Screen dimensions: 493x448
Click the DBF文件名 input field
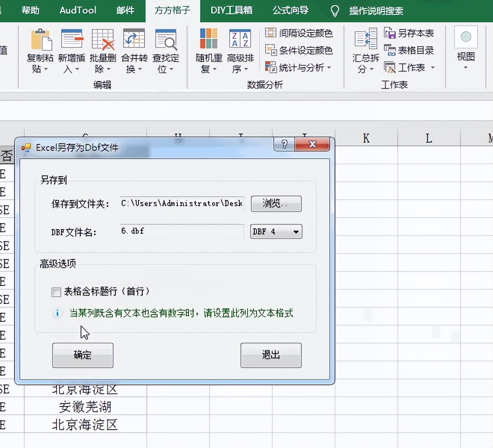point(181,231)
